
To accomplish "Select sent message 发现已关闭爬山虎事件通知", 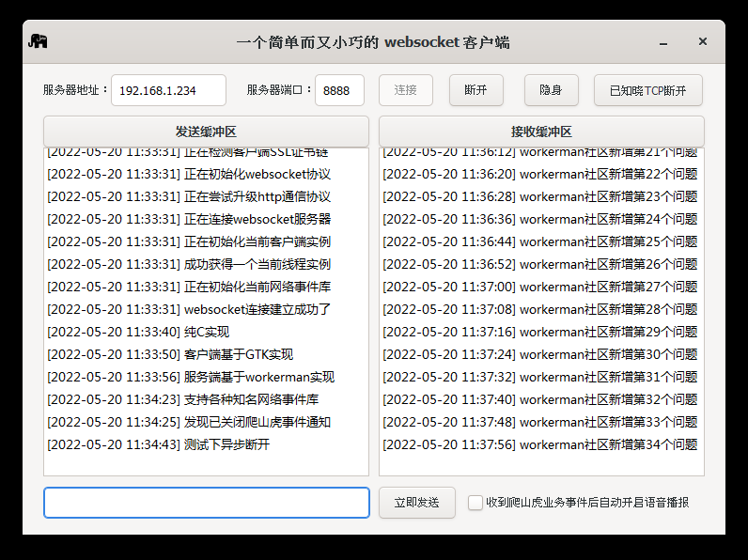I will click(189, 422).
